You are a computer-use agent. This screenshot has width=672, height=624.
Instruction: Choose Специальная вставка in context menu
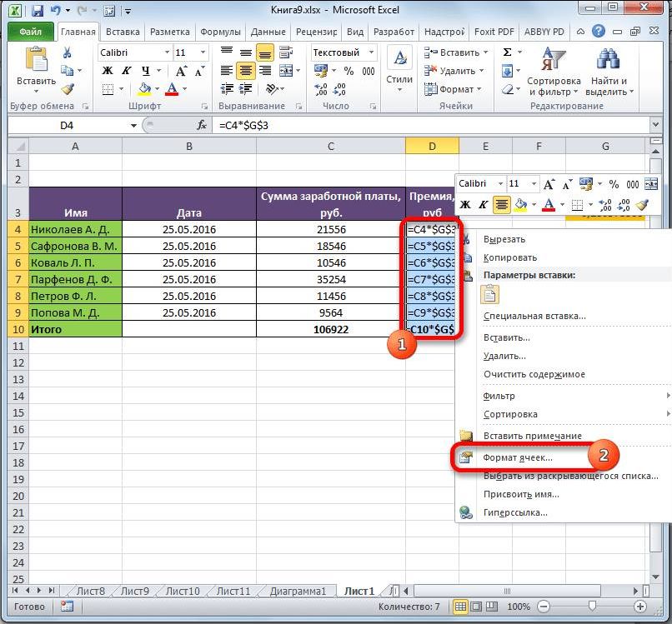click(x=534, y=316)
